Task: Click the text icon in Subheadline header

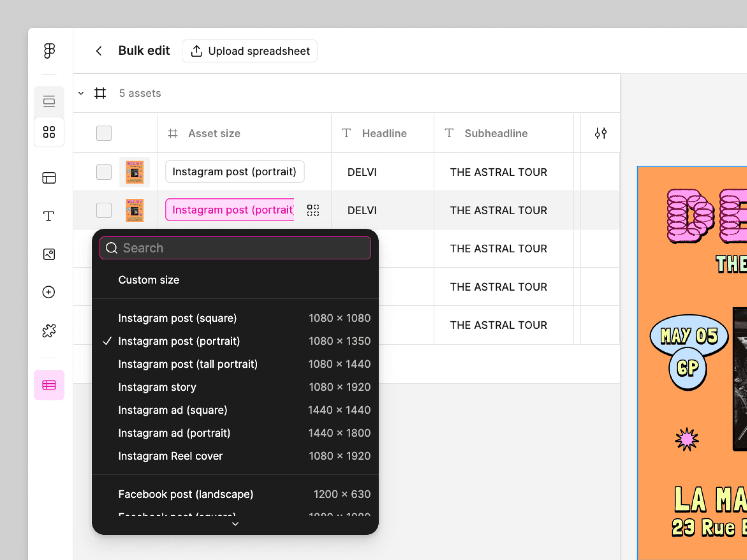Action: (x=449, y=133)
